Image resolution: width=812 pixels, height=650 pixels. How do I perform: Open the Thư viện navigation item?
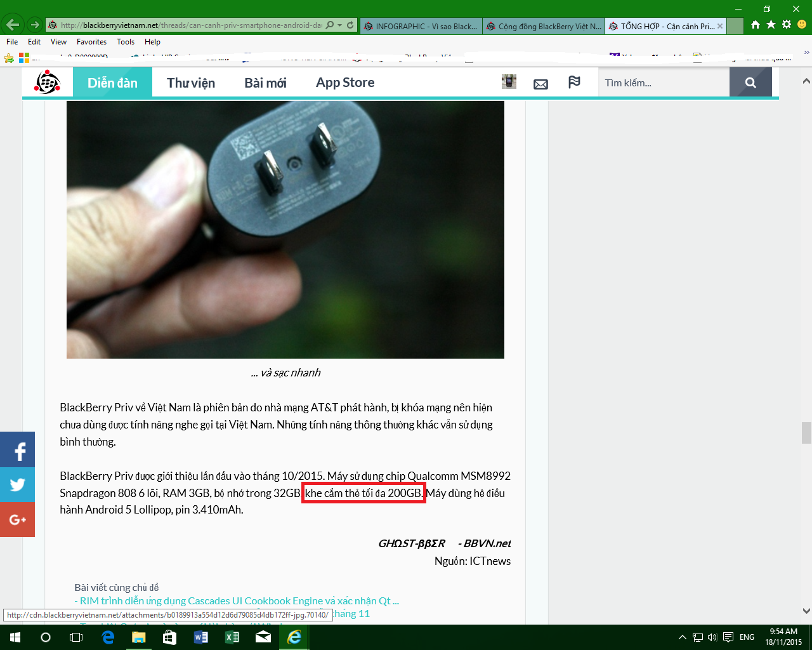[191, 83]
